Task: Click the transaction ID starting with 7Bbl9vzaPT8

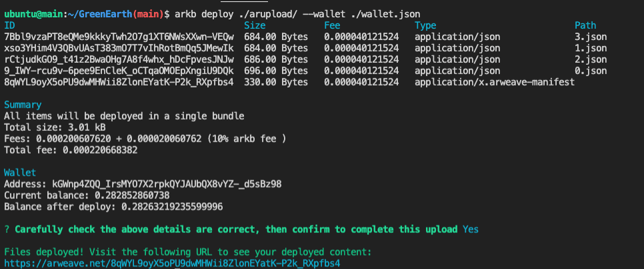Action: [x=119, y=37]
